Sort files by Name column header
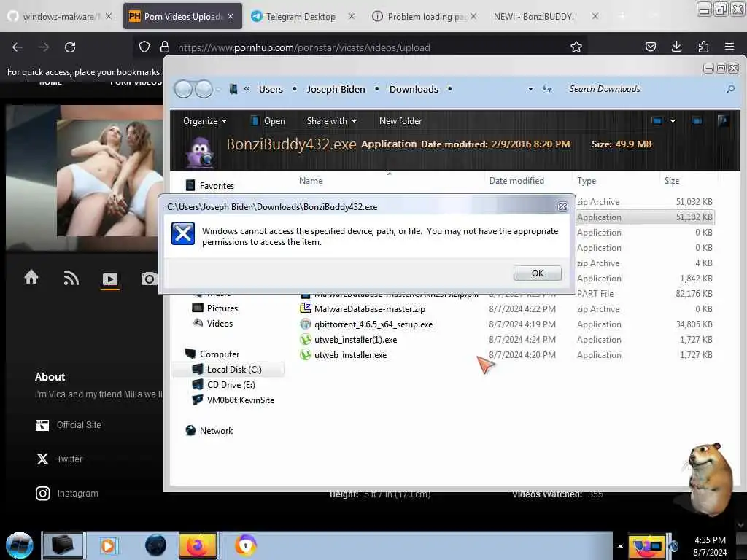Image resolution: width=747 pixels, height=560 pixels. 311,181
